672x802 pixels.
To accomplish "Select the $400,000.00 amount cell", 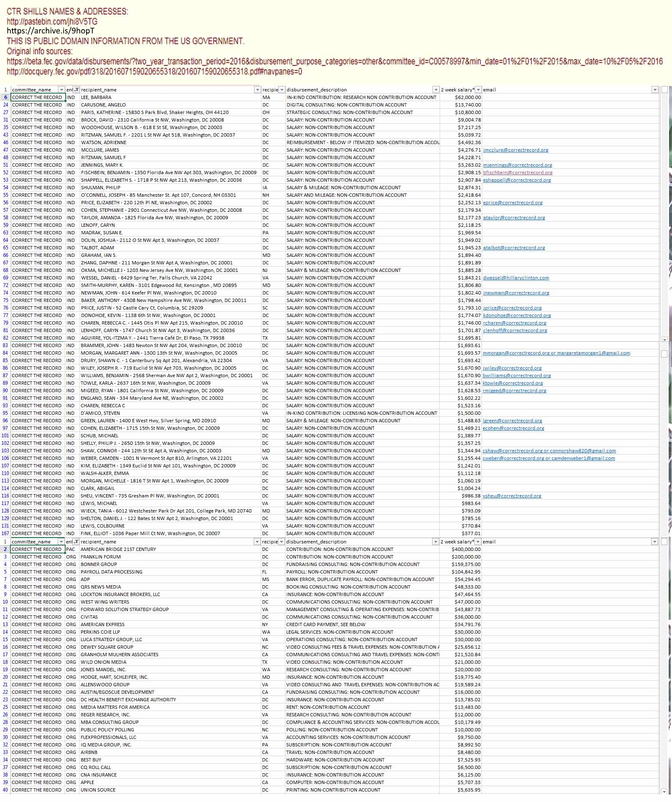I will point(461,549).
